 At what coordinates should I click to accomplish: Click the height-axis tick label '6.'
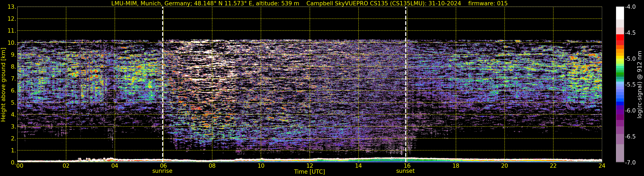click(13, 91)
